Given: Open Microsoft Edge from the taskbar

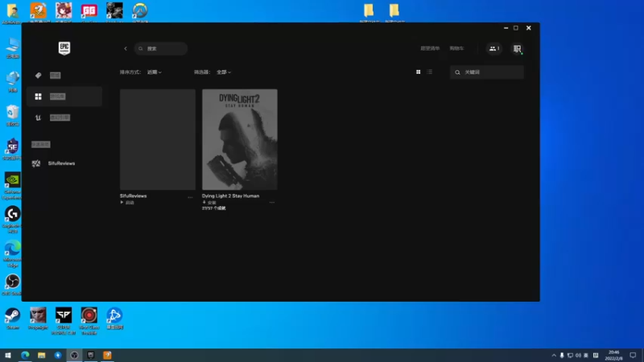Looking at the screenshot, I should (x=25, y=355).
